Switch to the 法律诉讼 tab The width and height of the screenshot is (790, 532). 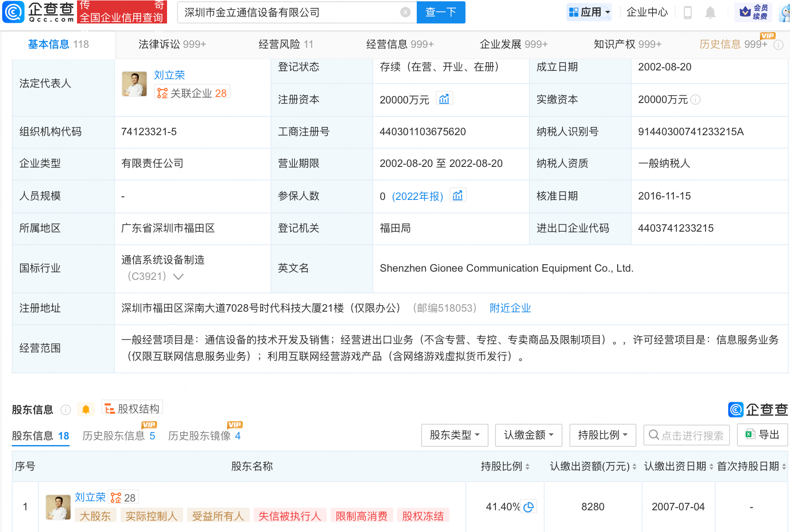(172, 44)
